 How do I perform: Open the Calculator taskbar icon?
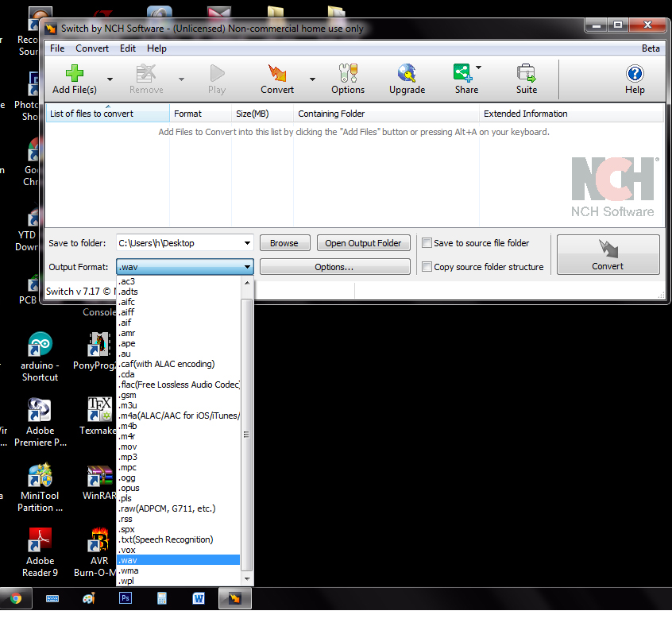point(161,598)
